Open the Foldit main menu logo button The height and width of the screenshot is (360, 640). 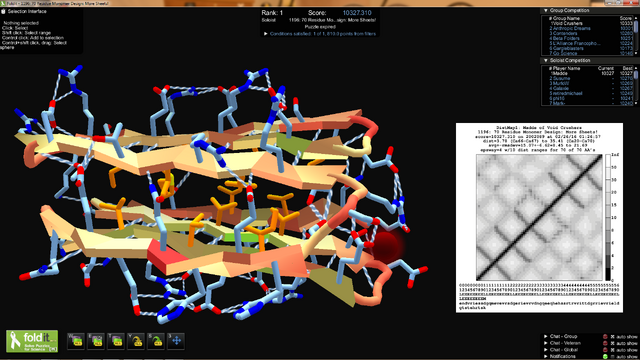click(x=32, y=341)
